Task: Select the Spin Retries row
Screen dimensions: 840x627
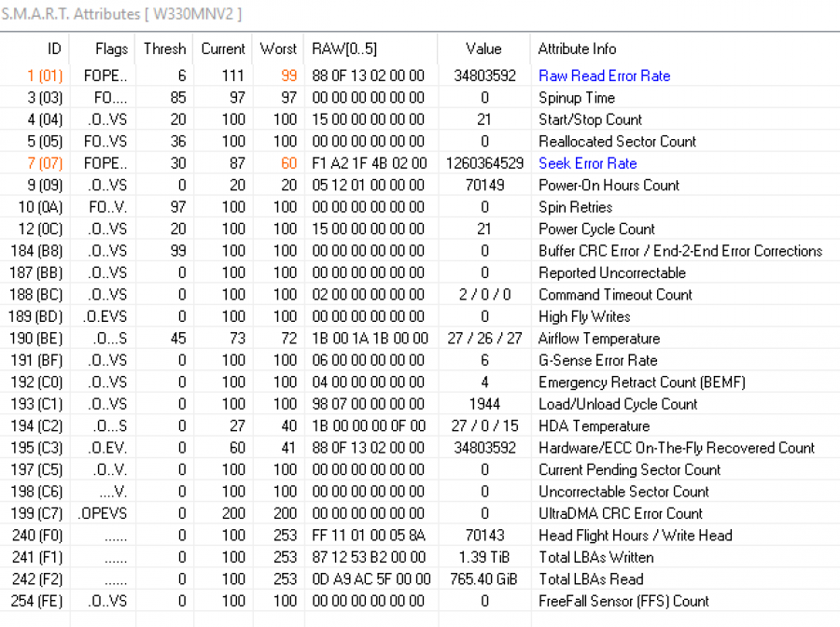Action: [x=420, y=207]
